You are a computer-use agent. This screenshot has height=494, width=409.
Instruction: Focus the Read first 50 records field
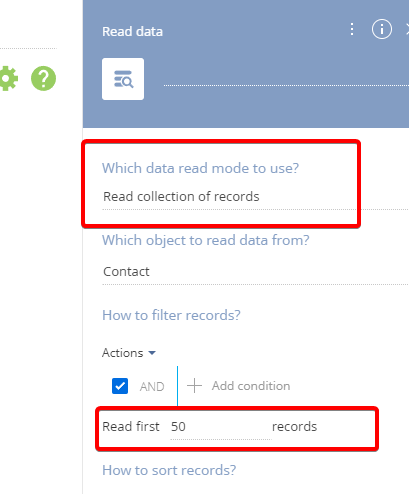tap(221, 427)
